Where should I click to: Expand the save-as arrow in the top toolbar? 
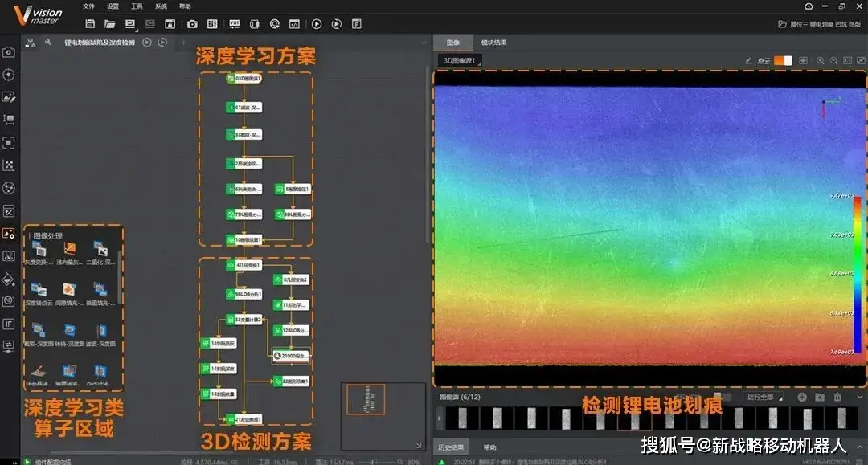pyautogui.click(x=137, y=29)
